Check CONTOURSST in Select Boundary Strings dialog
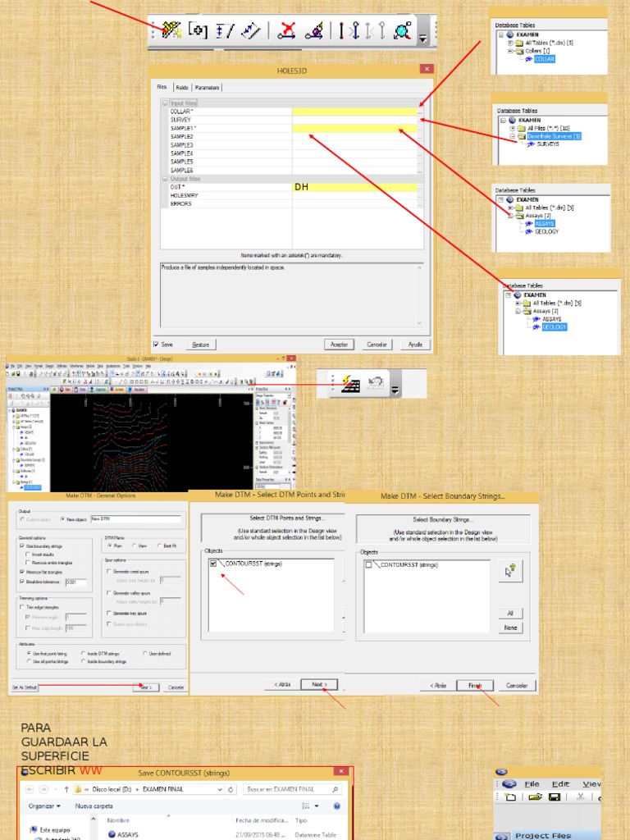630x840 pixels. pyautogui.click(x=368, y=564)
